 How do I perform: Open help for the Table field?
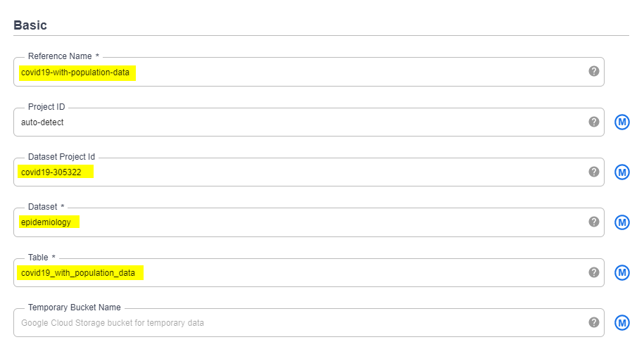pyautogui.click(x=594, y=272)
